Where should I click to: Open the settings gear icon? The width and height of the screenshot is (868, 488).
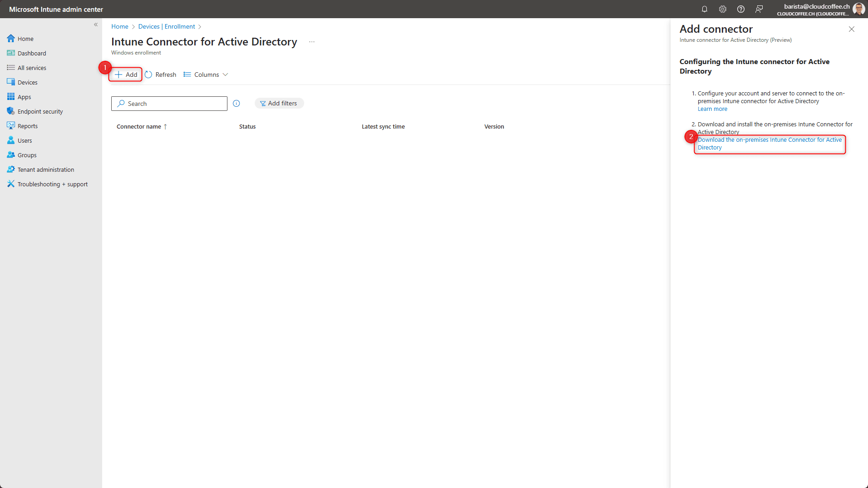pos(722,9)
